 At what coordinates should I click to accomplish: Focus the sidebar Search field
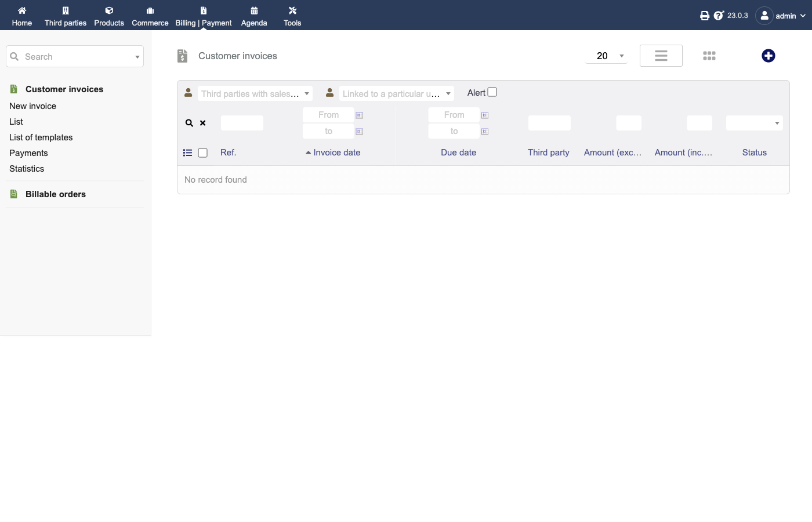point(75,57)
